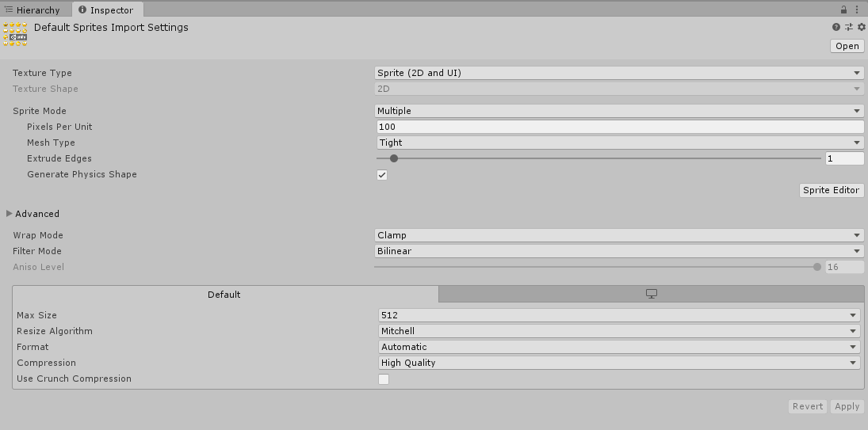Click the Pixels Per Unit input field
The width and height of the screenshot is (868, 430).
619,127
